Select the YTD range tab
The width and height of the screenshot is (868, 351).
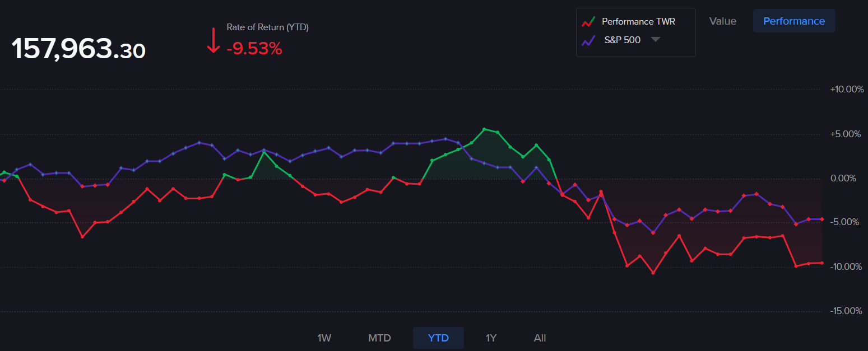[438, 338]
